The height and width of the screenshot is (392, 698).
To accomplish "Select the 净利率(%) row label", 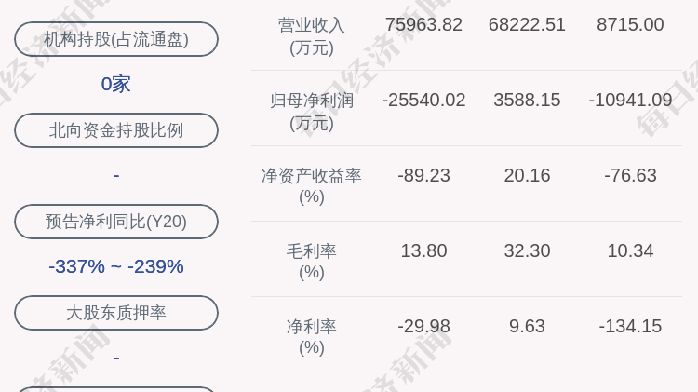I will (x=311, y=337).
